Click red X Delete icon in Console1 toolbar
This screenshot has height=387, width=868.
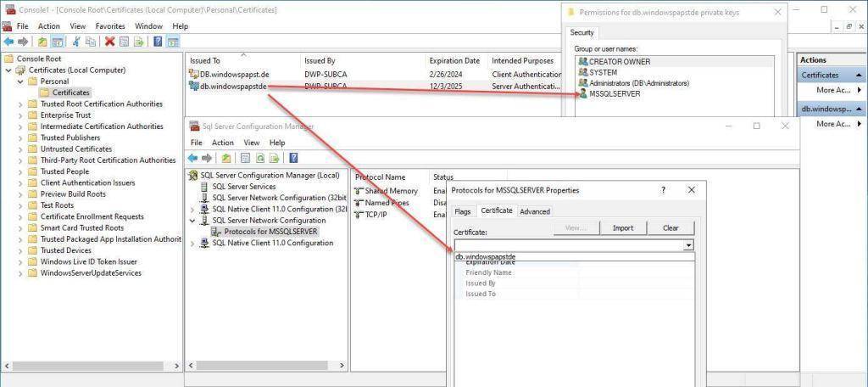(x=109, y=42)
